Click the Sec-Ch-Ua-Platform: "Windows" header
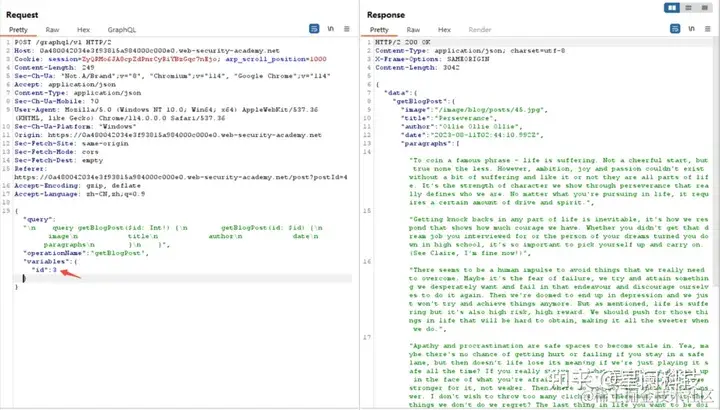The width and height of the screenshot is (720, 410). pos(75,127)
